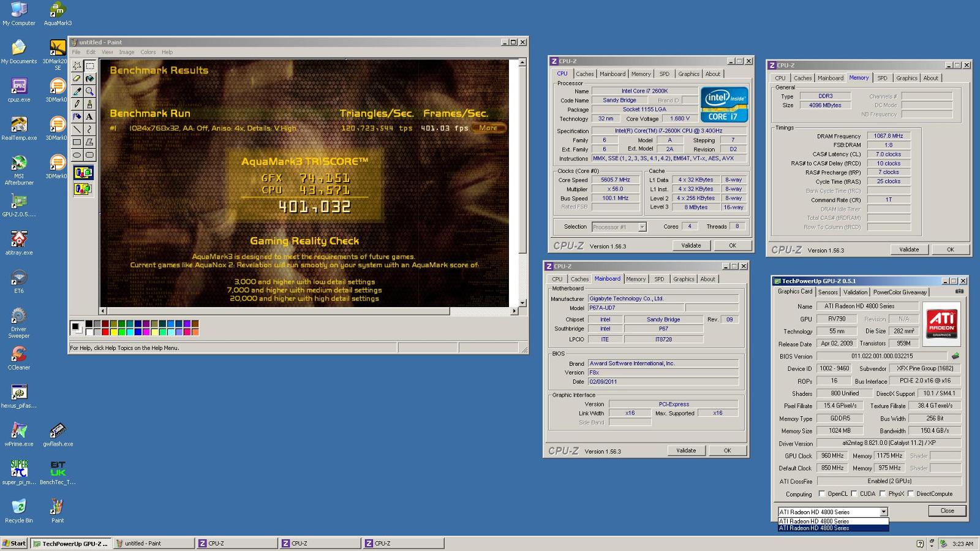Screen dimensions: 980x551
Task: Pick the red color swatch in Paint palette
Action: coord(105,332)
